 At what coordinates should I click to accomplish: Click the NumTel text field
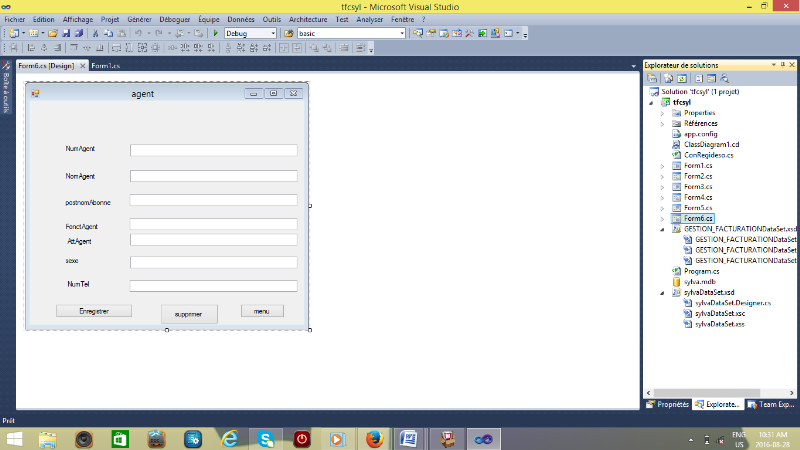213,286
